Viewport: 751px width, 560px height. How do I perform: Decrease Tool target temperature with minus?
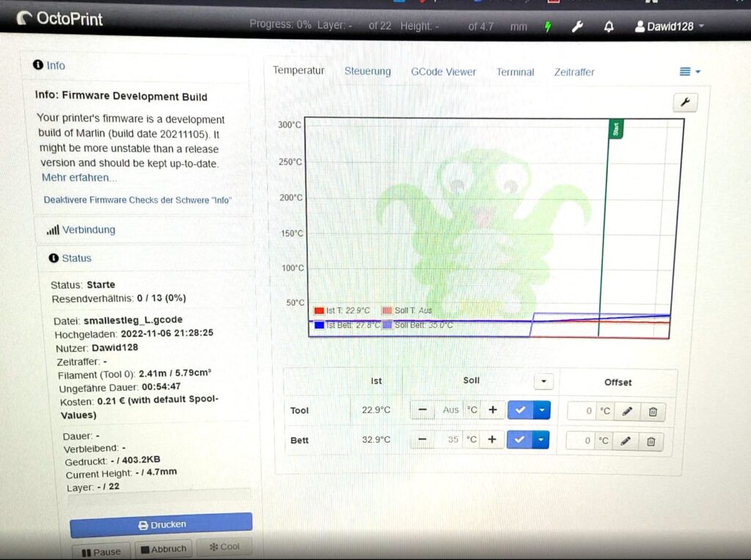coord(422,410)
